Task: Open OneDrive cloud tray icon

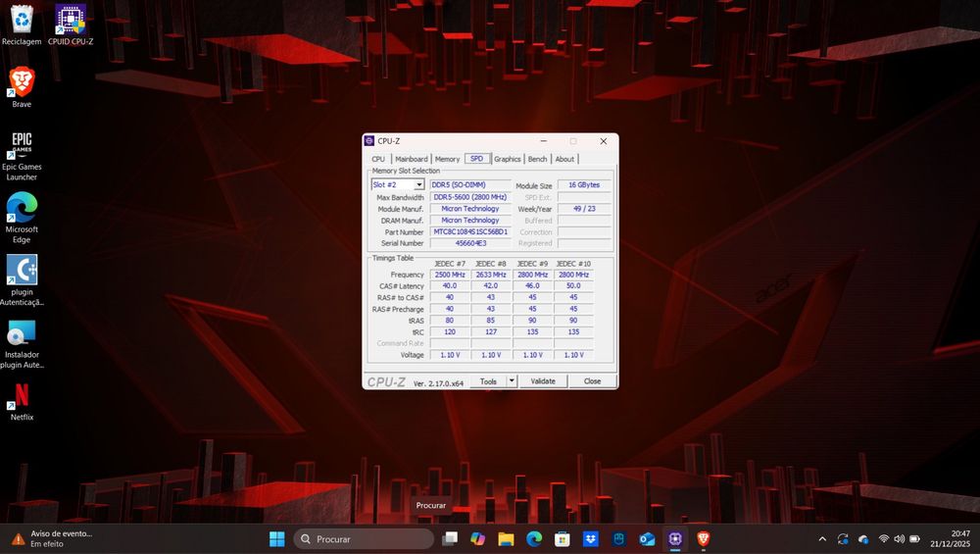Action: (863, 539)
